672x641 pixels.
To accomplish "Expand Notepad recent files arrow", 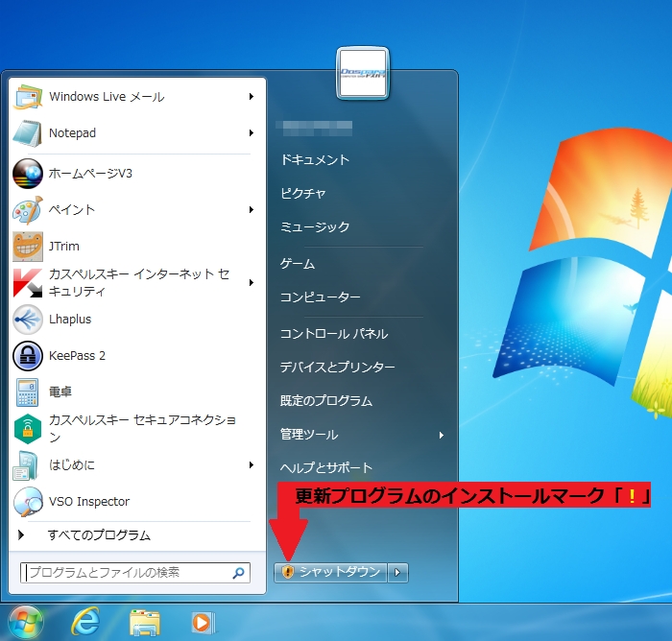I will (x=252, y=133).
